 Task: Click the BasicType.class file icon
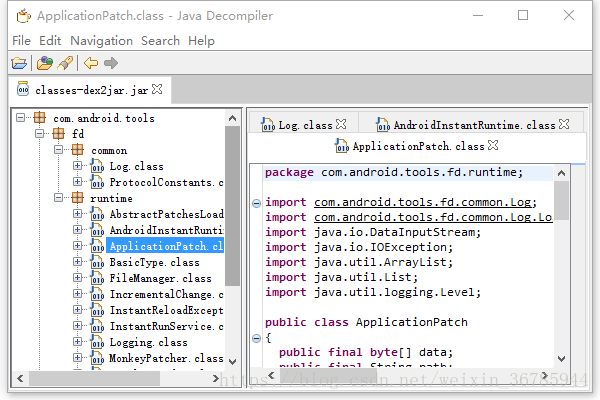click(97, 262)
